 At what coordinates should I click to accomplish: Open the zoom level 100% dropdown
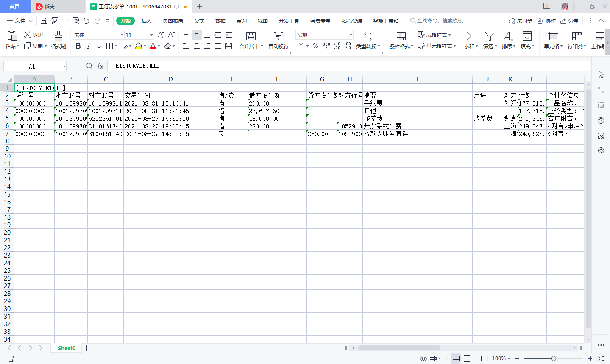tap(501, 358)
